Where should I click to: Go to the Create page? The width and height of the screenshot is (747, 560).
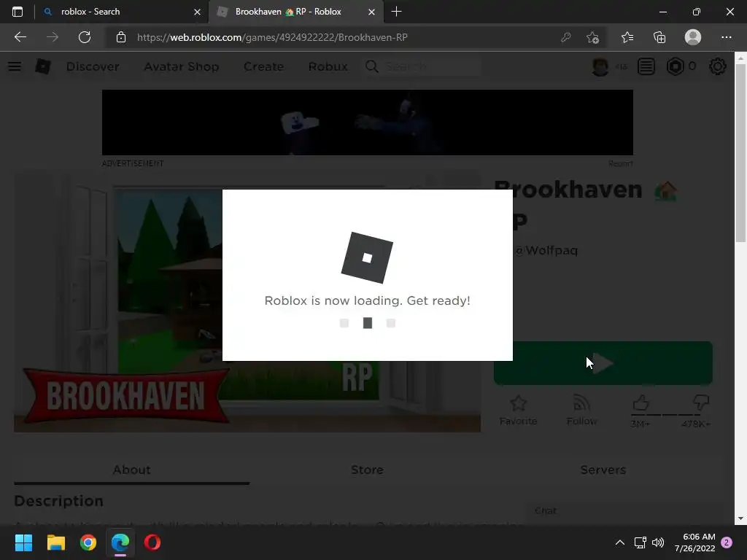tap(263, 66)
